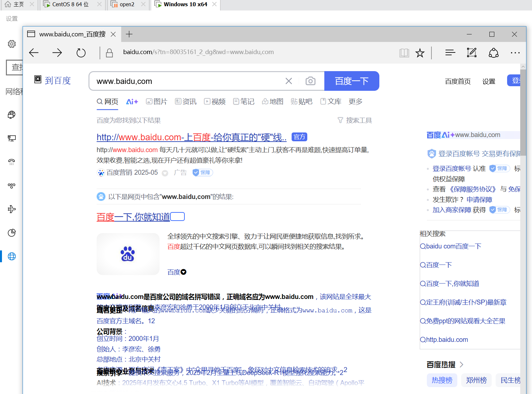Click the monitor icon in left sidebar

(x=12, y=138)
